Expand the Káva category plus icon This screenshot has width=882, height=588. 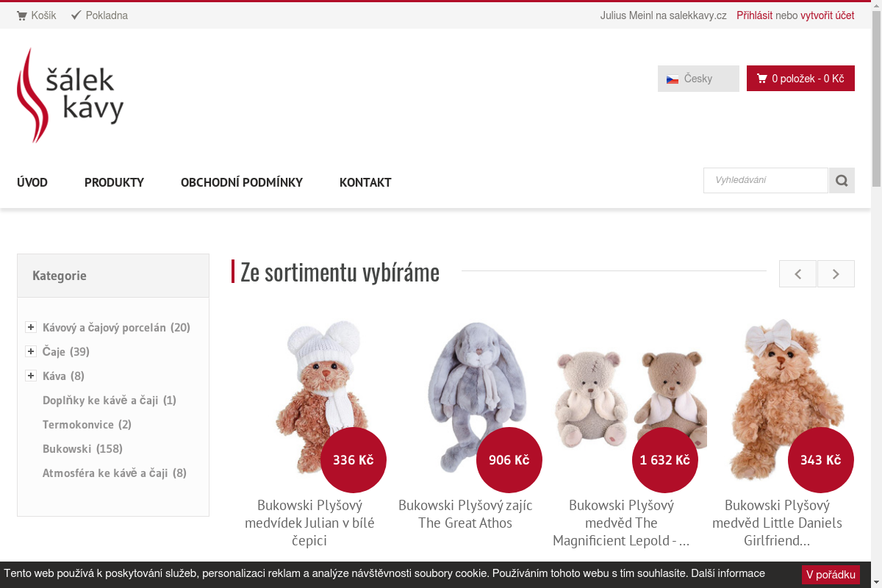click(31, 376)
